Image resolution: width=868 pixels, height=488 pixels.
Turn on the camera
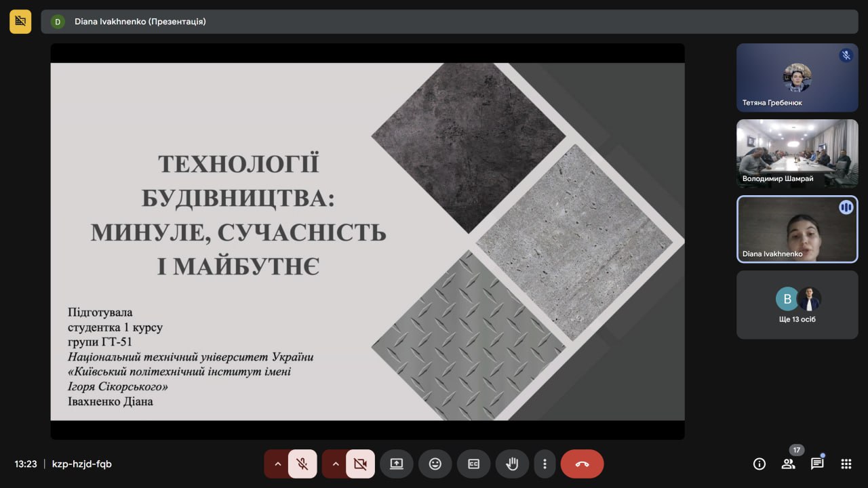(x=360, y=464)
